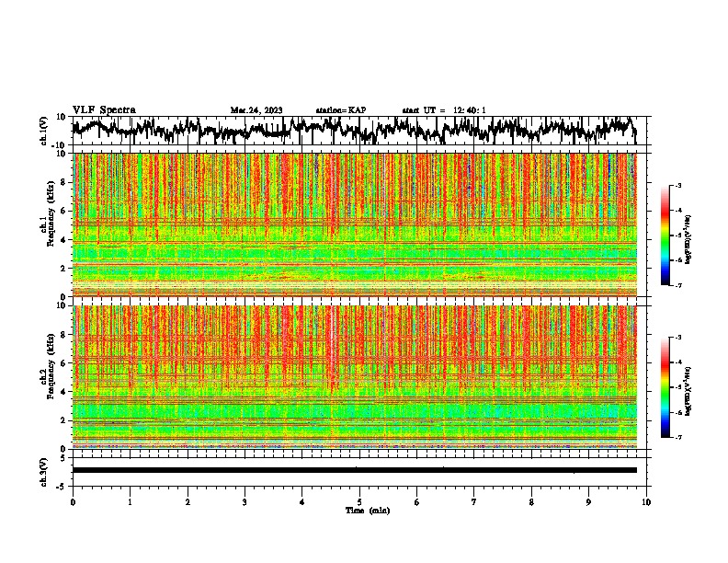Click the ch.1(V) waveform trace panel
This screenshot has height=563, width=728.
point(359,131)
